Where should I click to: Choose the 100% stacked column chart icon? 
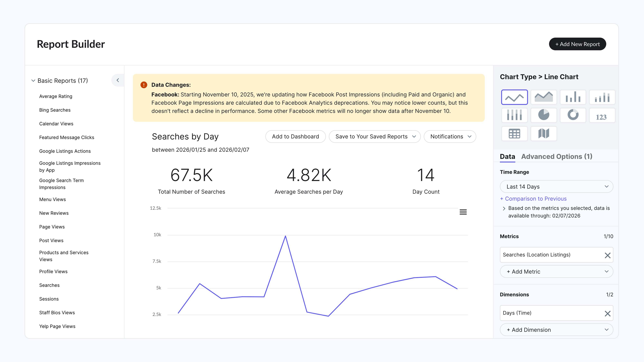coord(514,115)
